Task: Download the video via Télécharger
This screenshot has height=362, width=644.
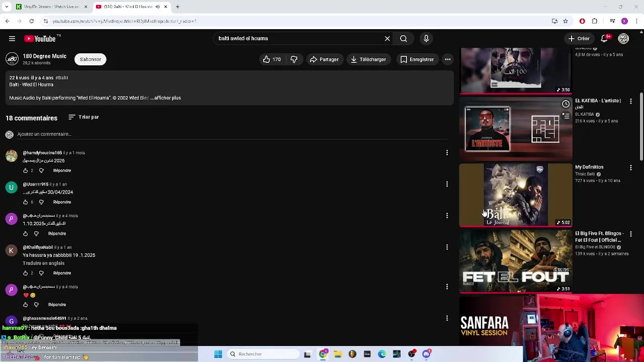Action: 368,59
